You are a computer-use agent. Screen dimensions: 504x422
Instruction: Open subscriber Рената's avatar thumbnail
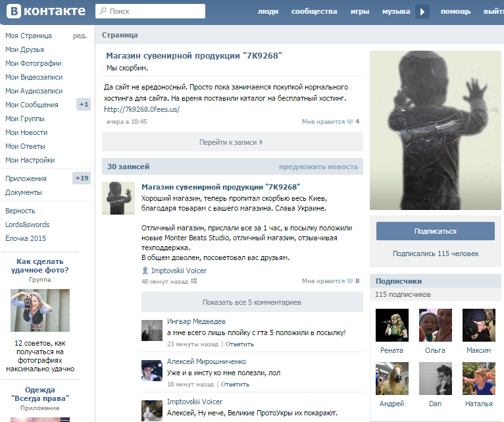(x=391, y=325)
